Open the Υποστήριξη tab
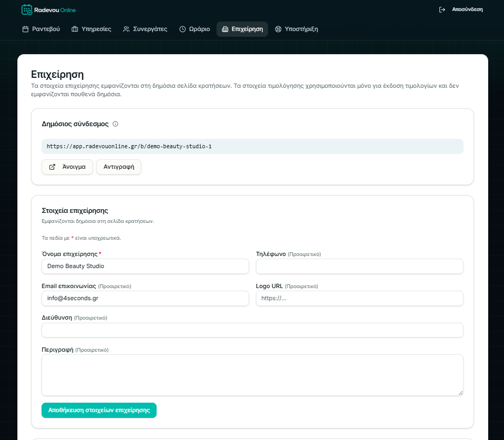 pyautogui.click(x=296, y=29)
